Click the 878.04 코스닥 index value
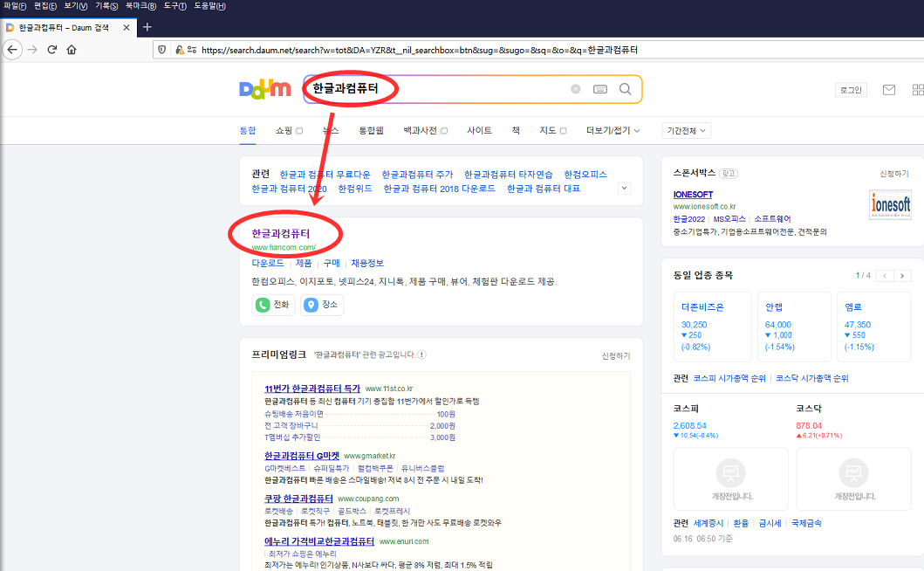 coord(809,426)
